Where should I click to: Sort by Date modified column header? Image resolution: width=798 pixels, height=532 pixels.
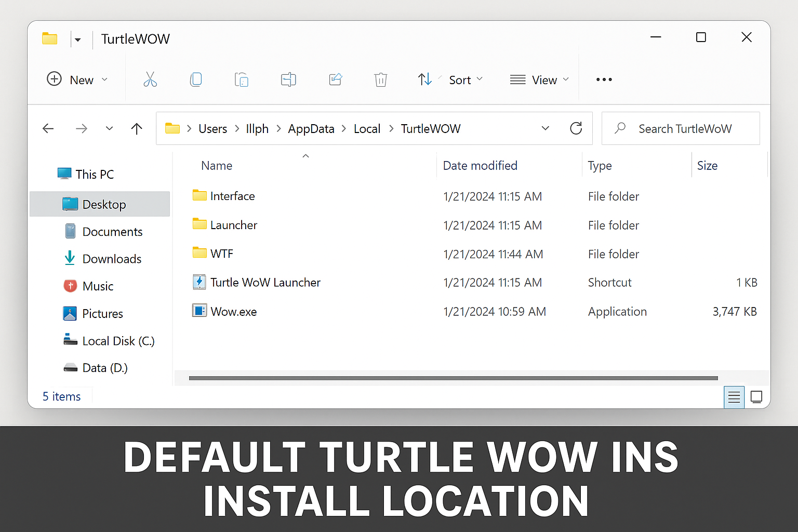(480, 166)
